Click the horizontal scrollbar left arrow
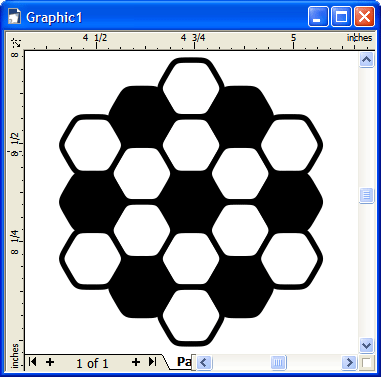Image resolution: width=381 pixels, height=377 pixels. [204, 362]
